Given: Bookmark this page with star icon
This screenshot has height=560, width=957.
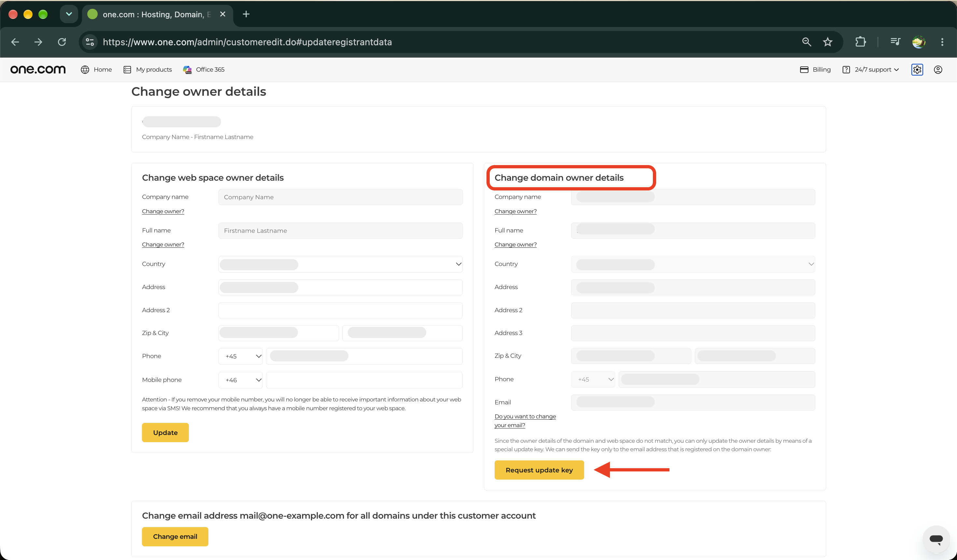Looking at the screenshot, I should 827,42.
